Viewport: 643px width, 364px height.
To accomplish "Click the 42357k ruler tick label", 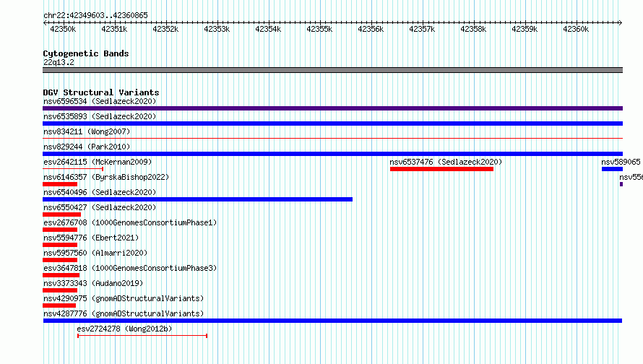I will coord(421,29).
